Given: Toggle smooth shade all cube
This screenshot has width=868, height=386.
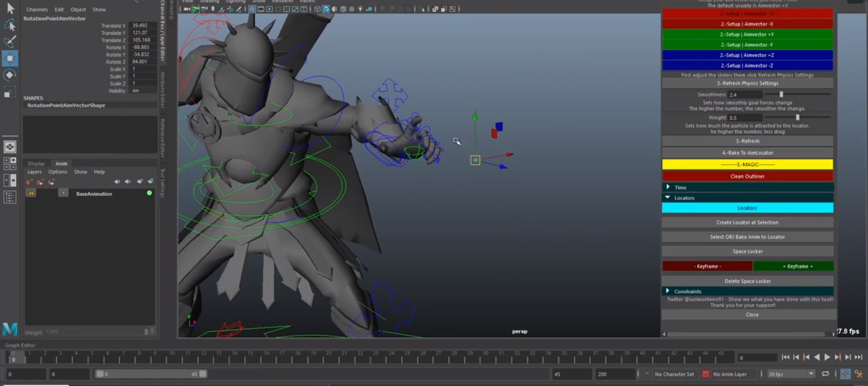Looking at the screenshot, I should pos(326,9).
